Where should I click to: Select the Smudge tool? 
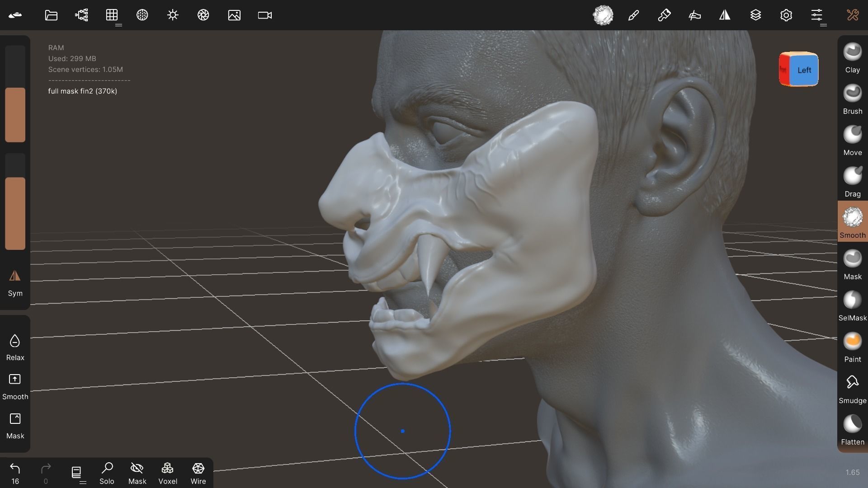(x=853, y=389)
